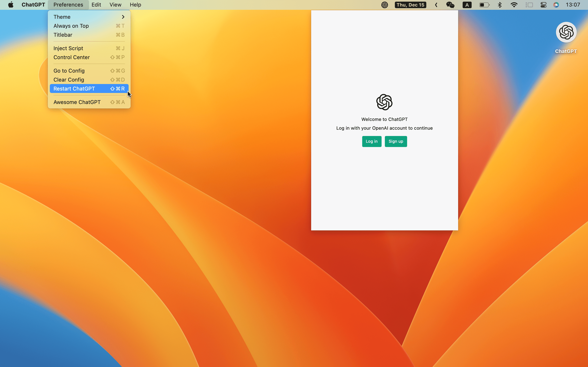Click the Sign up button

pos(395,141)
